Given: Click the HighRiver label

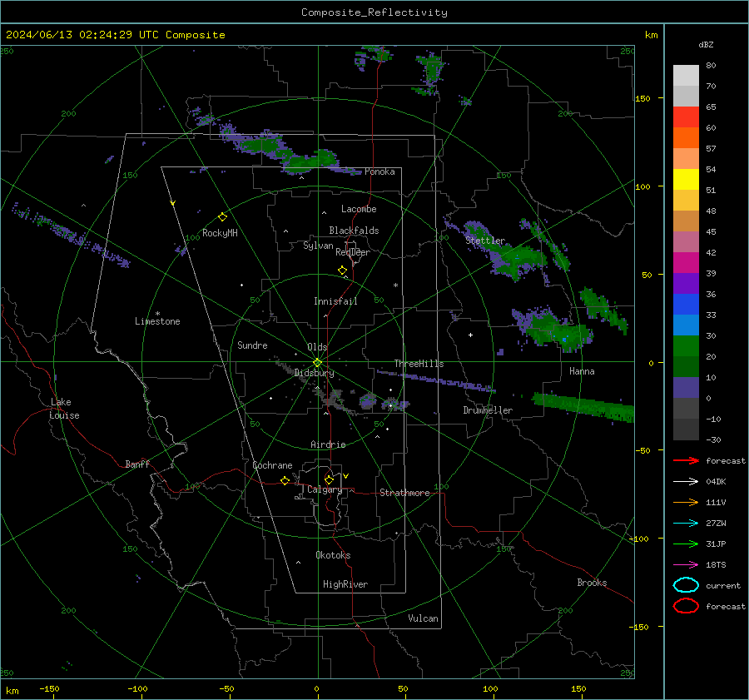Looking at the screenshot, I should coord(345,584).
